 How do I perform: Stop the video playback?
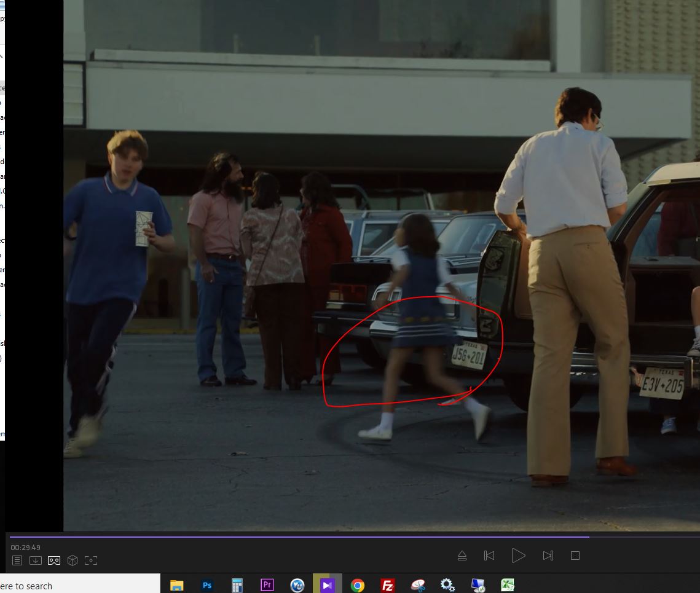tap(575, 556)
